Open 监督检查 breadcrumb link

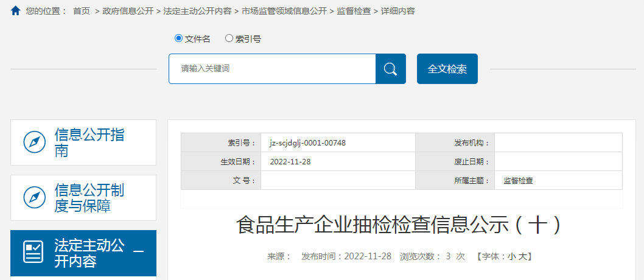click(x=354, y=11)
